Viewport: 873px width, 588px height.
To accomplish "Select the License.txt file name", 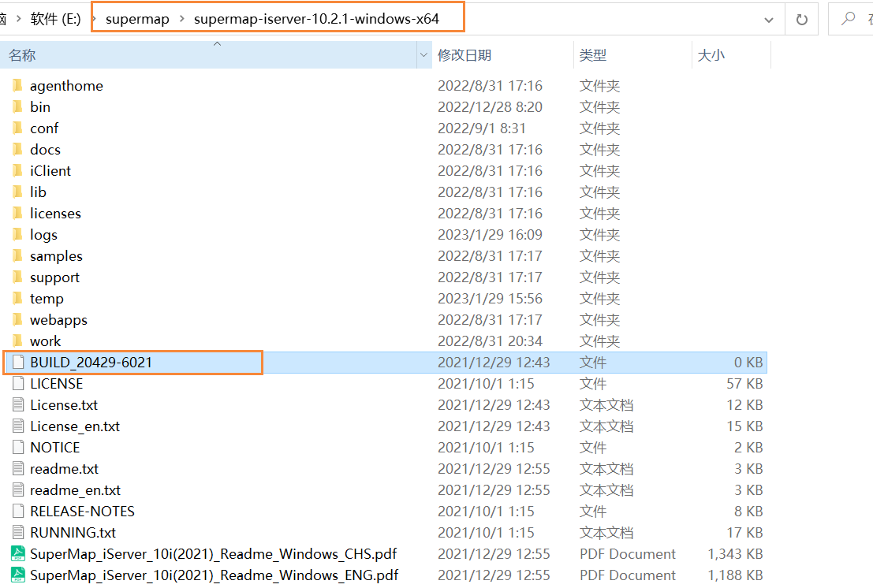I will pyautogui.click(x=63, y=405).
